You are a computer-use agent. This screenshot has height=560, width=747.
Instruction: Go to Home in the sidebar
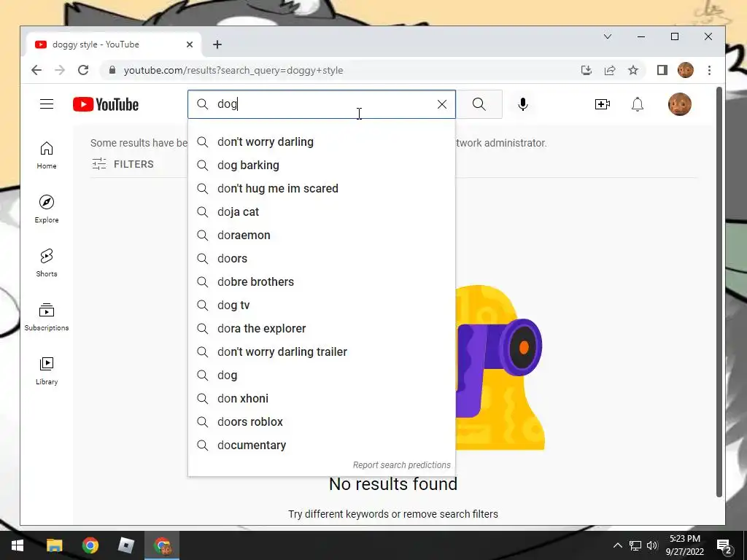47,155
